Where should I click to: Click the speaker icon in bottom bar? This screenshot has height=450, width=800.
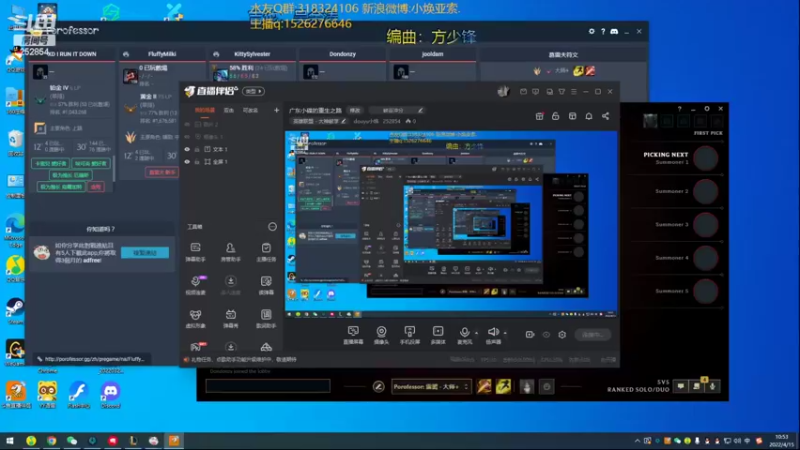pos(493,332)
